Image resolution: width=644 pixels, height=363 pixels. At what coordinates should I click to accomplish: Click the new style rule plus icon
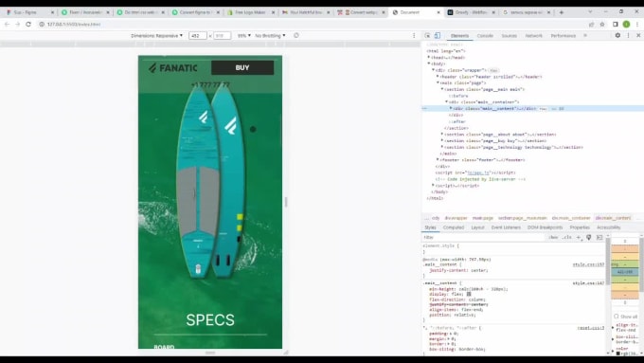pos(579,237)
